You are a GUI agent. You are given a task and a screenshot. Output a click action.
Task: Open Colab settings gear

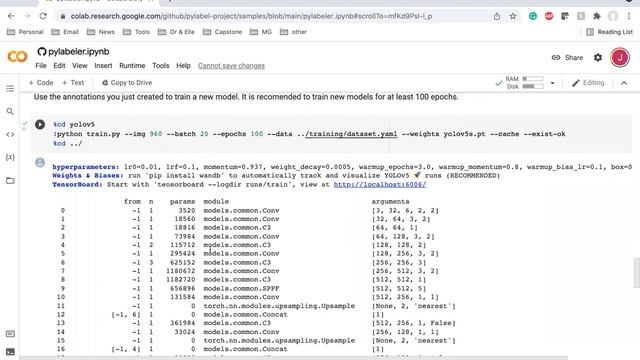598,58
